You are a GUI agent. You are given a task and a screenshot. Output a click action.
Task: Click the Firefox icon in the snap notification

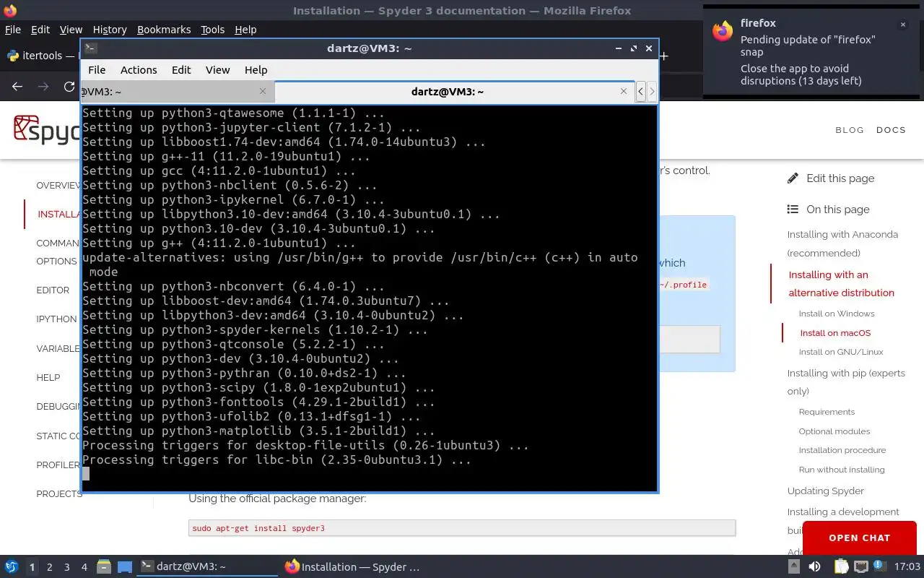coord(723,31)
